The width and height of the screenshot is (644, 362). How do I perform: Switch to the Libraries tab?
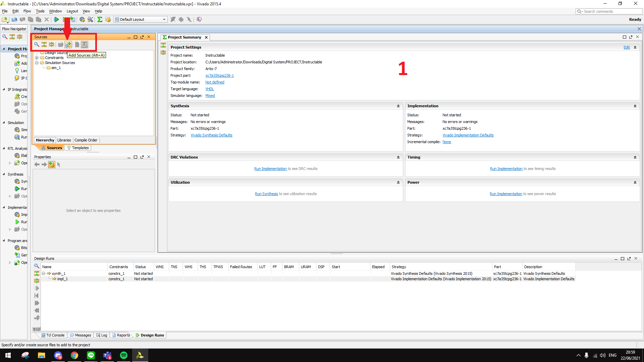pos(64,140)
